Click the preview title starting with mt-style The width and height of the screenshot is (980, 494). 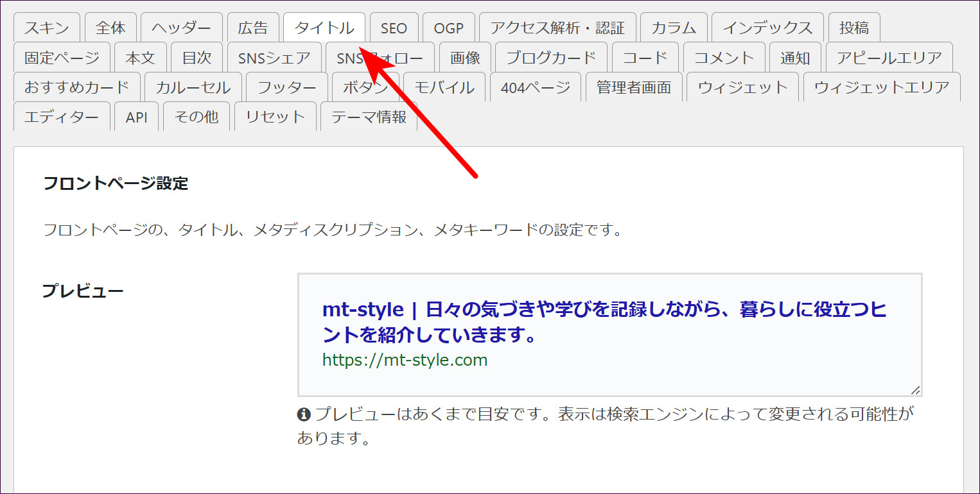coord(605,323)
